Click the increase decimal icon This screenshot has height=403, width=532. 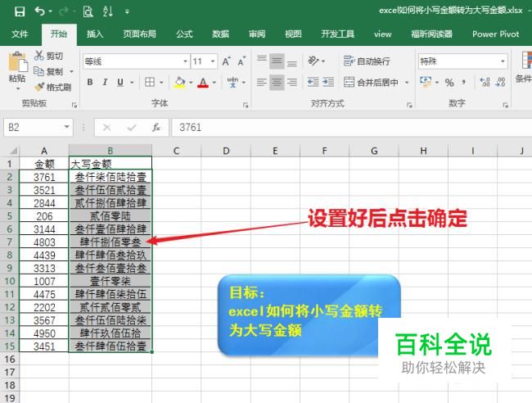tap(485, 82)
